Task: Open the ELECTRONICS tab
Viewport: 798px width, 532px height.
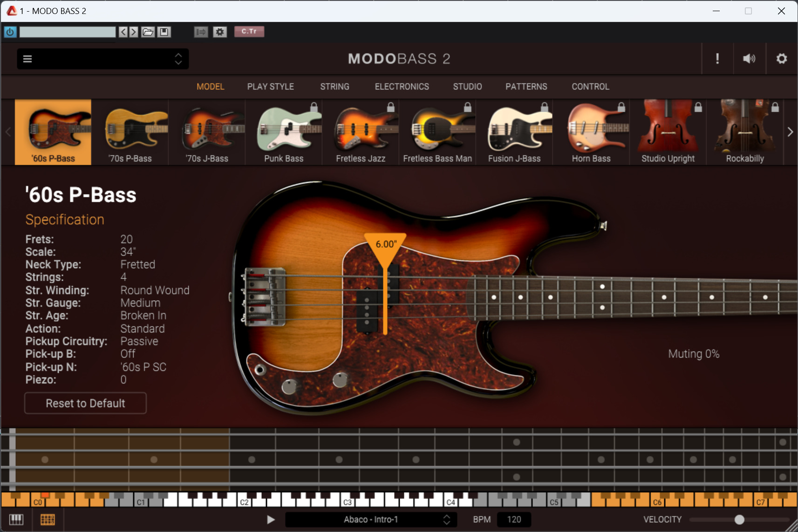Action: pos(402,87)
